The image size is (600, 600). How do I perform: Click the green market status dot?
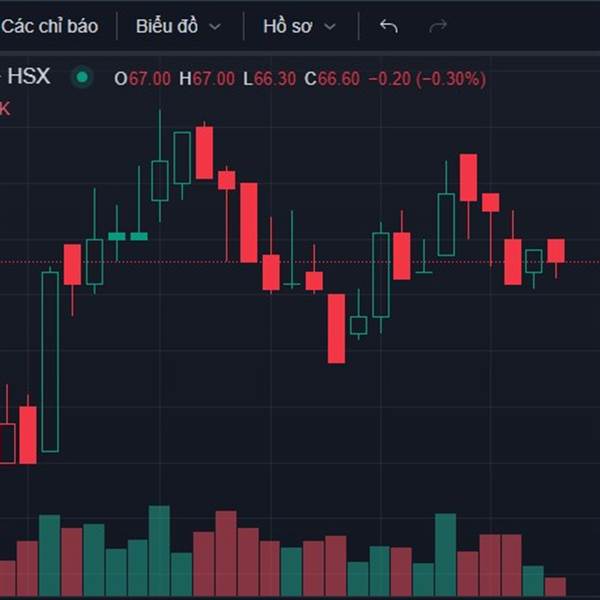(x=82, y=78)
